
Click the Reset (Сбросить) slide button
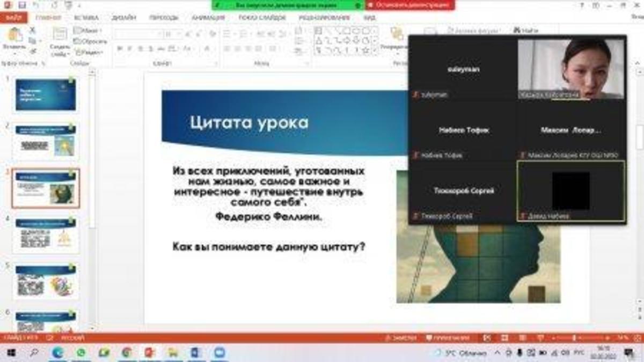pyautogui.click(x=91, y=41)
